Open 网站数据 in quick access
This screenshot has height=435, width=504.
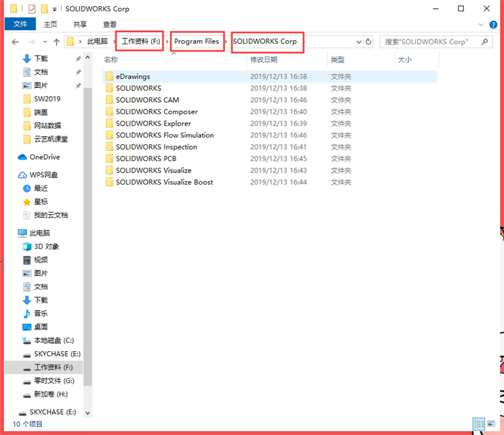pos(42,126)
